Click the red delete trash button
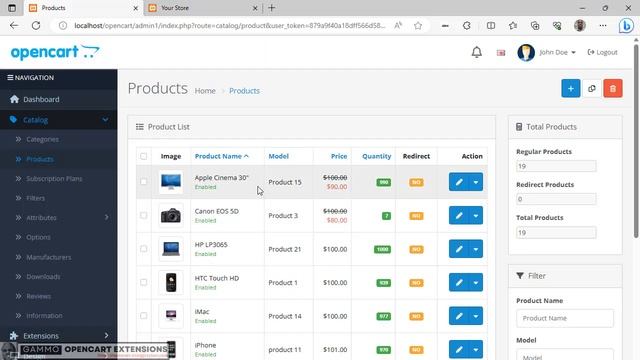The image size is (640, 360). (613, 88)
